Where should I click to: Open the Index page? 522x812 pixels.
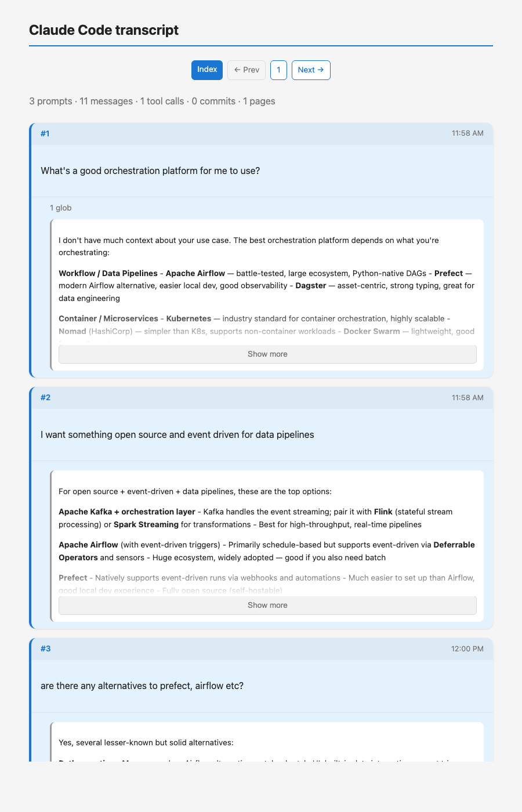point(207,70)
